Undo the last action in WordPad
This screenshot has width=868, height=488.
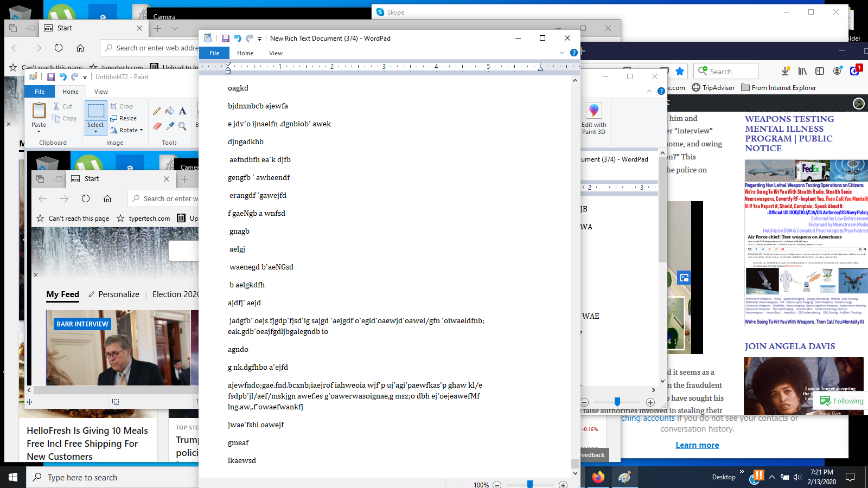point(238,38)
